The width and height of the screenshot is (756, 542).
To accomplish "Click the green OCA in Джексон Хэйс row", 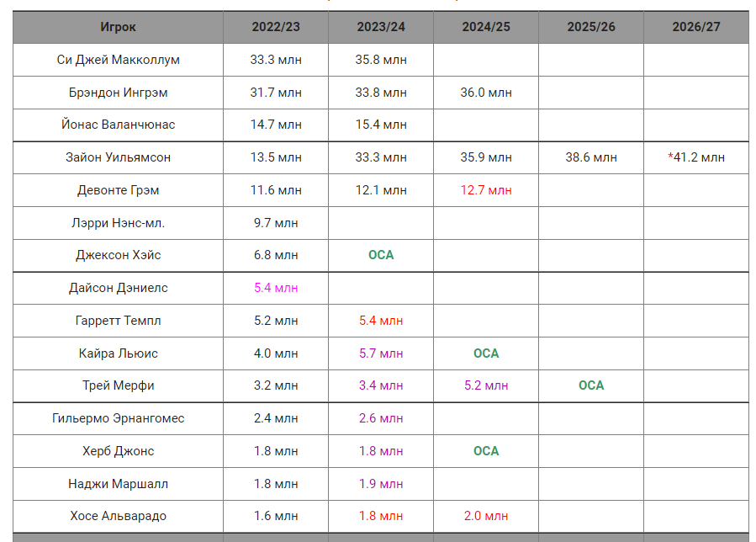I will coord(381,255).
